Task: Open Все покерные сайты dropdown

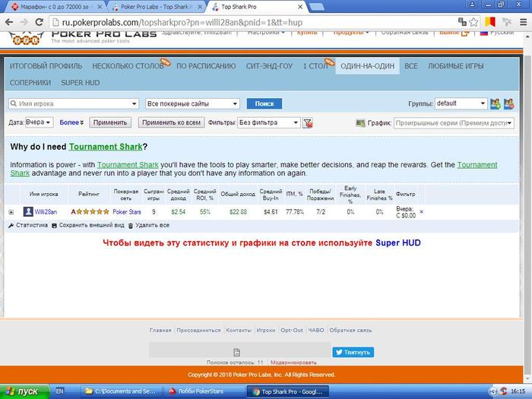Action: tap(192, 104)
